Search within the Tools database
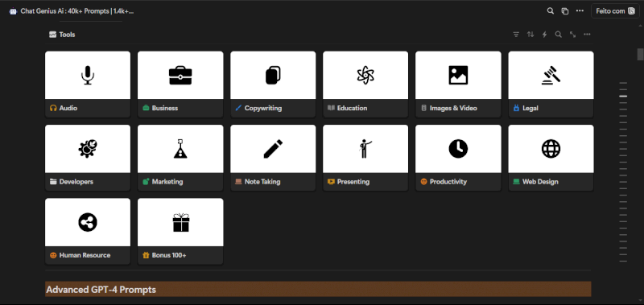 coord(559,35)
